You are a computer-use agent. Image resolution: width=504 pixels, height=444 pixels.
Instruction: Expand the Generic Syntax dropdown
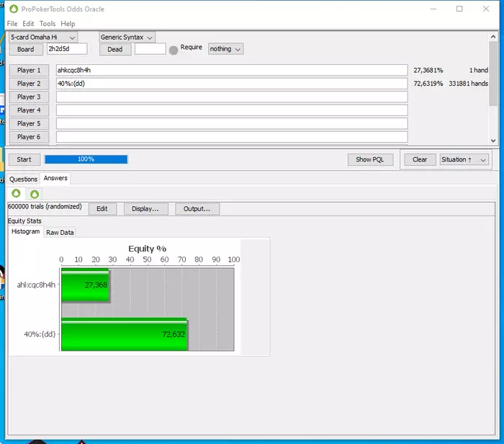coord(127,37)
